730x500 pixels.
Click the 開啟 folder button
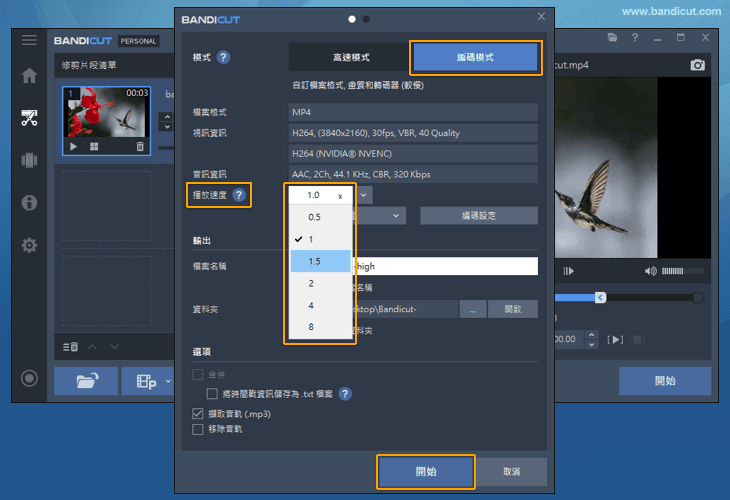(513, 309)
